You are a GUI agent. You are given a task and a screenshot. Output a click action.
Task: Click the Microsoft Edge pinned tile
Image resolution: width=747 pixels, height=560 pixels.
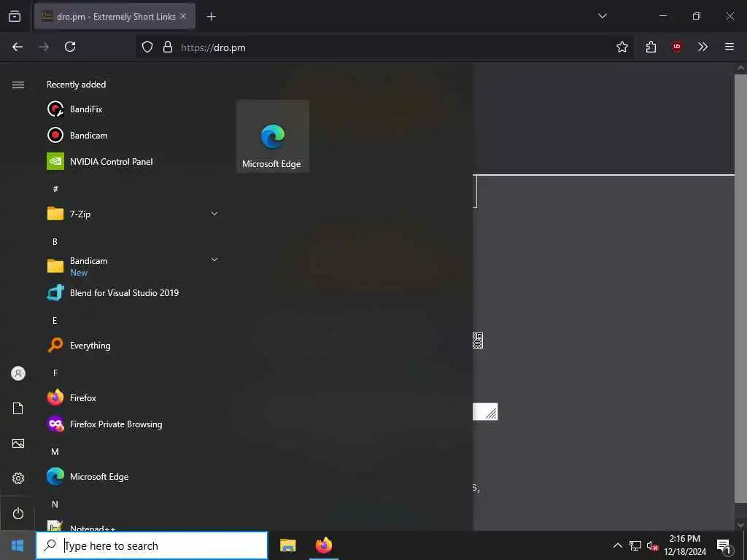pyautogui.click(x=273, y=136)
